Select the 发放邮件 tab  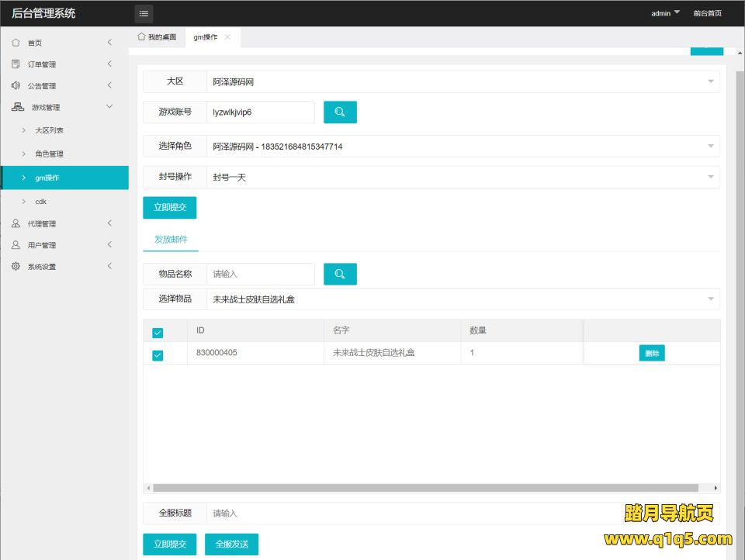pyautogui.click(x=171, y=239)
